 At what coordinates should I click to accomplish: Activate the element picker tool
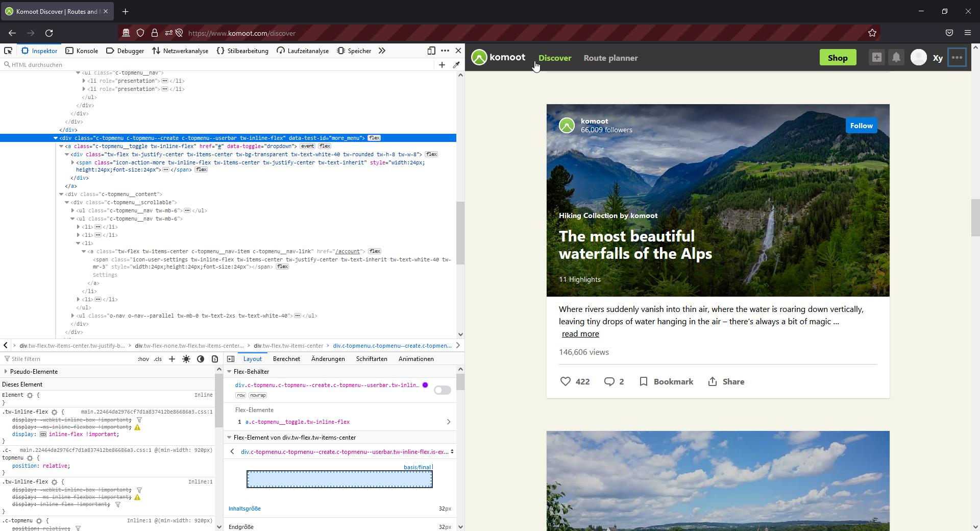(x=8, y=51)
